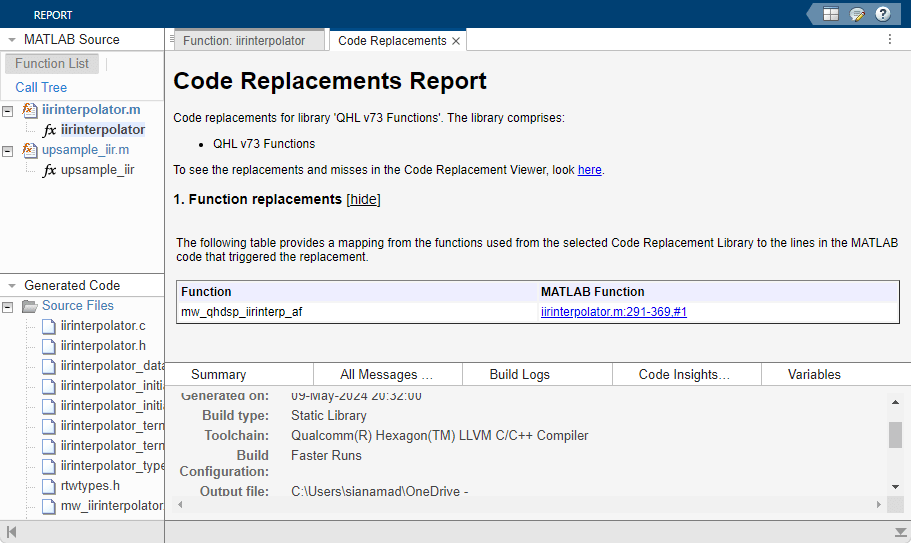Open Help with the question mark icon
The image size is (911, 543).
883,14
